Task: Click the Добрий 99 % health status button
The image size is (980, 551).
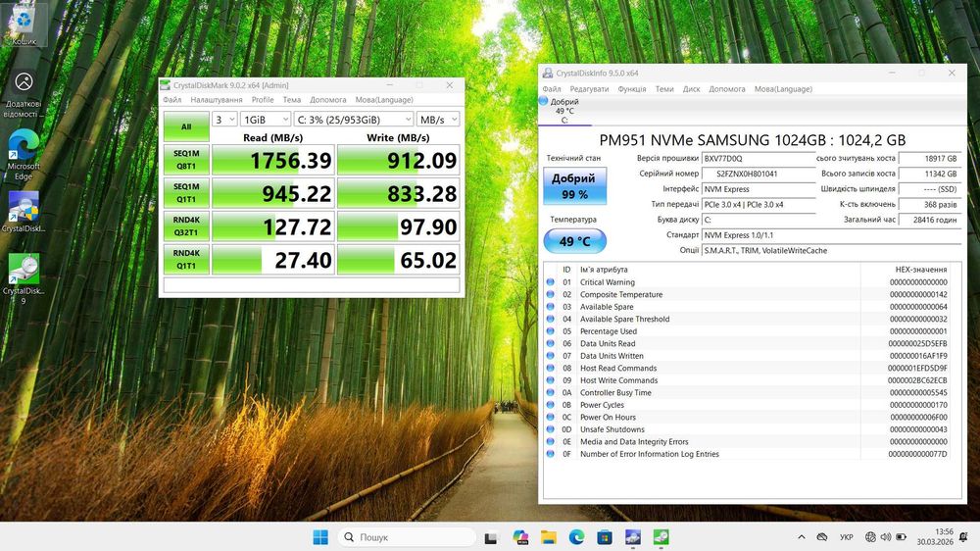Action: (x=574, y=185)
